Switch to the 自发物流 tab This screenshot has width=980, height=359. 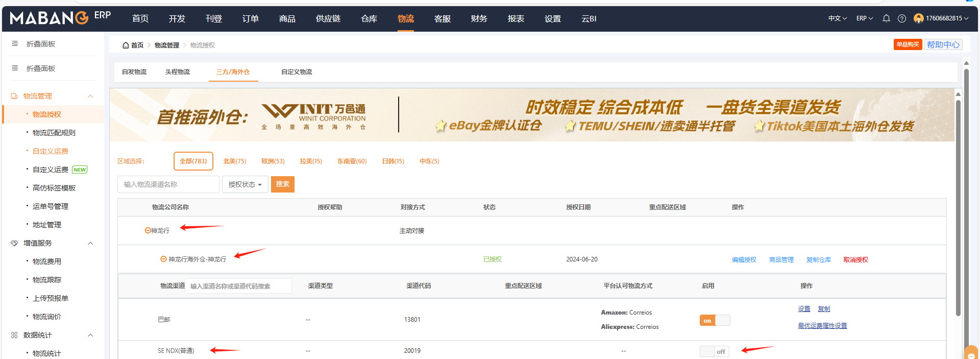(134, 72)
